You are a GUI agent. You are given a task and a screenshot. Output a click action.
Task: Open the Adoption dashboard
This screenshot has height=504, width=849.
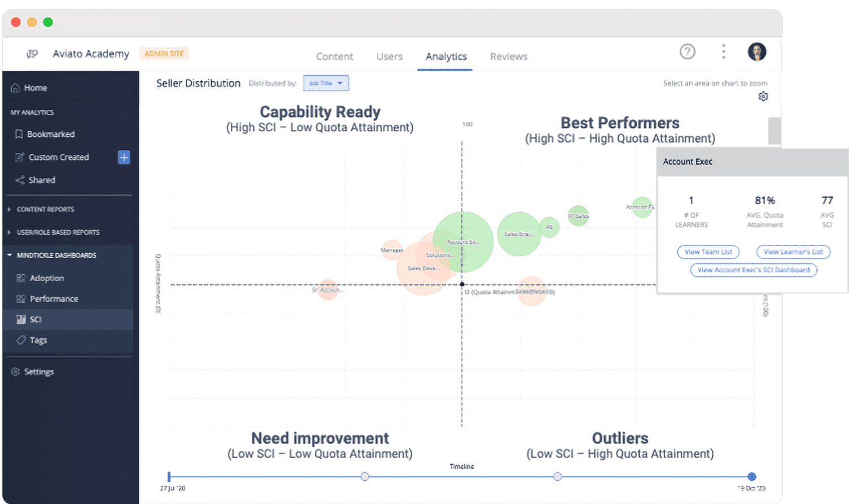[x=46, y=278]
